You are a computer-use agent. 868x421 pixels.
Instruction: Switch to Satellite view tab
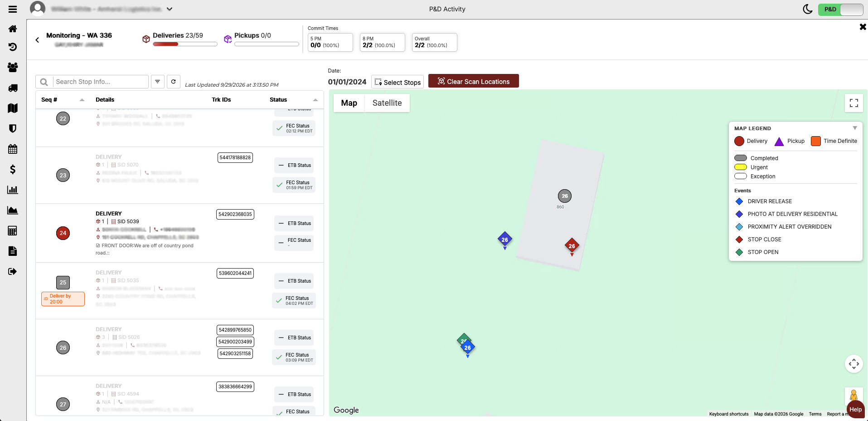[387, 103]
